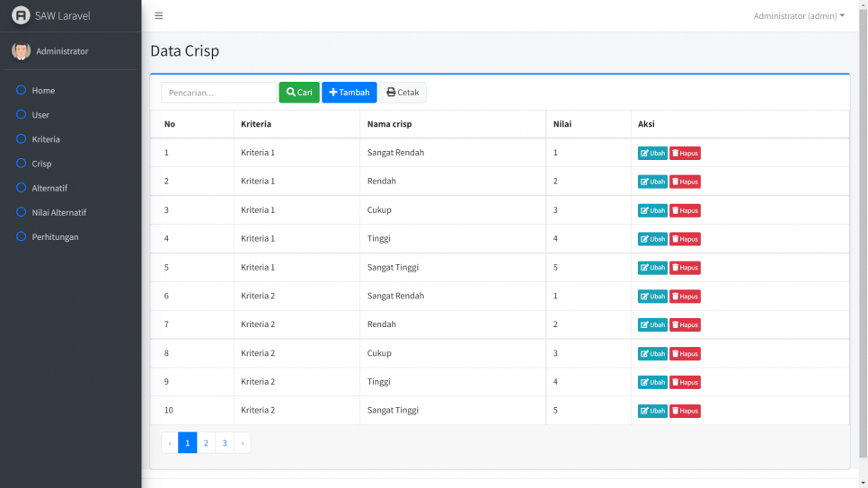The image size is (868, 488).
Task: Click Hapus for row 5 Sangat Tinggi
Action: [685, 268]
